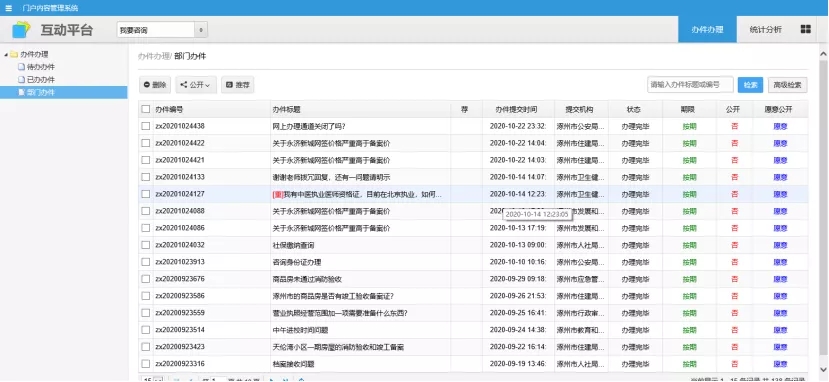Click the 状态 column header
829x382 pixels.
[635, 109]
